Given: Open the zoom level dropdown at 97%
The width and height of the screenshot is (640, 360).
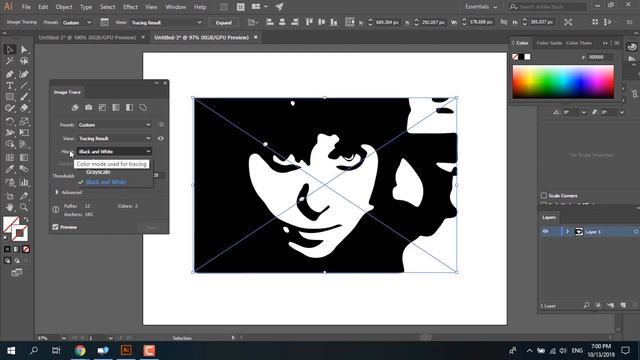Looking at the screenshot, I should pos(64,338).
